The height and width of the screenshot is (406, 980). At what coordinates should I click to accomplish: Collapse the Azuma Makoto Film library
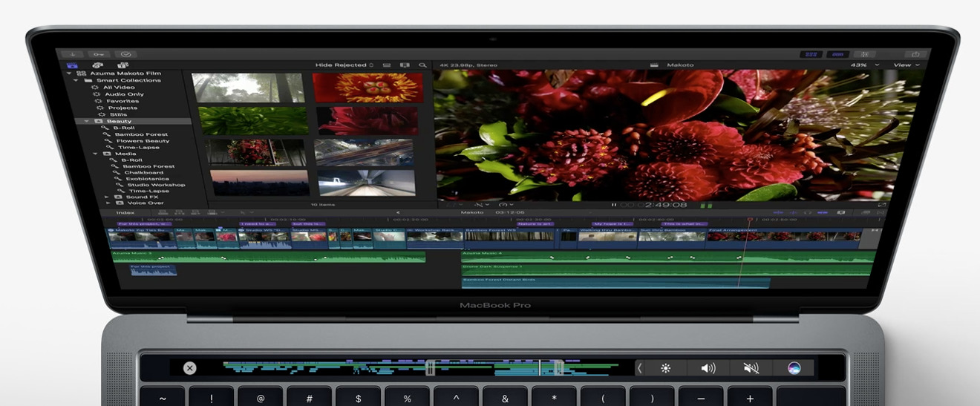(x=70, y=73)
